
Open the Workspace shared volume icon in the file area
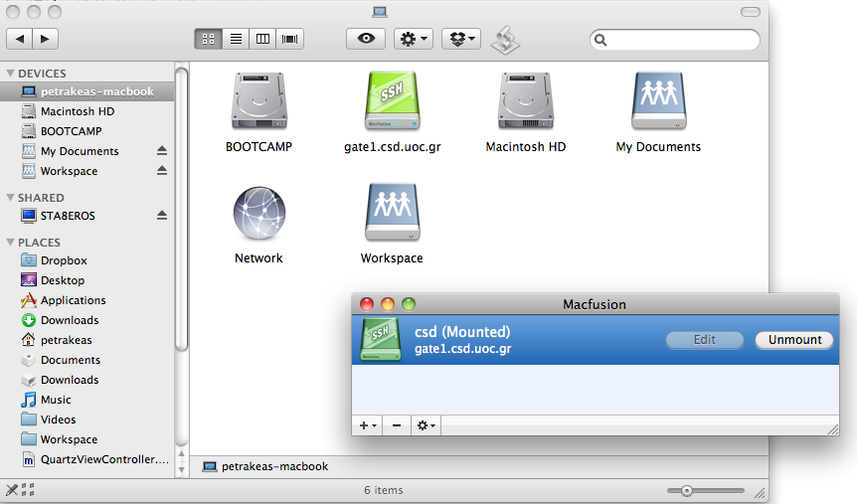pos(393,212)
